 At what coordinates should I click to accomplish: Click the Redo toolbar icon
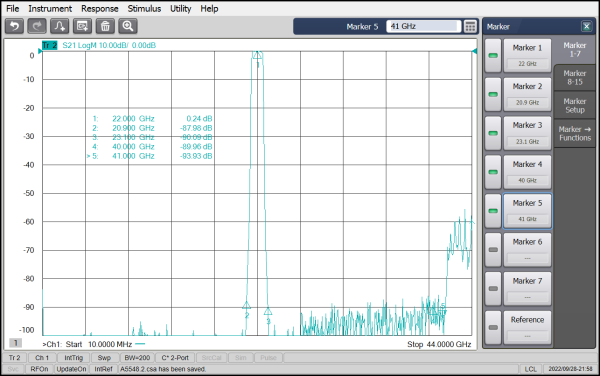[37, 26]
